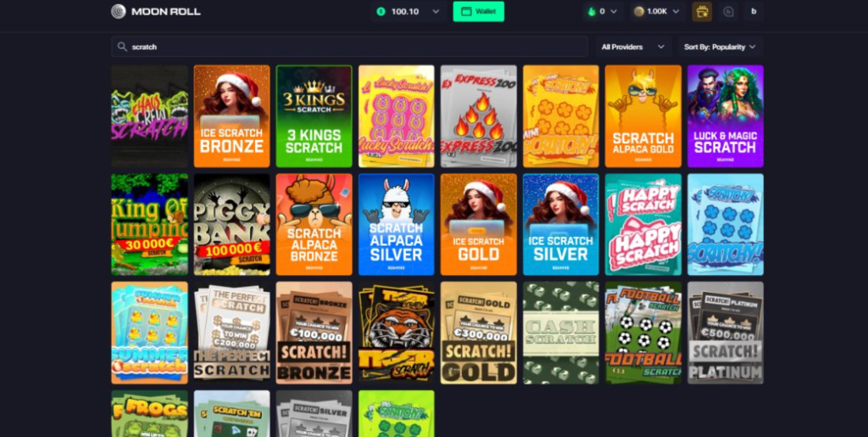
Task: Open the gift rewards icon
Action: point(702,12)
